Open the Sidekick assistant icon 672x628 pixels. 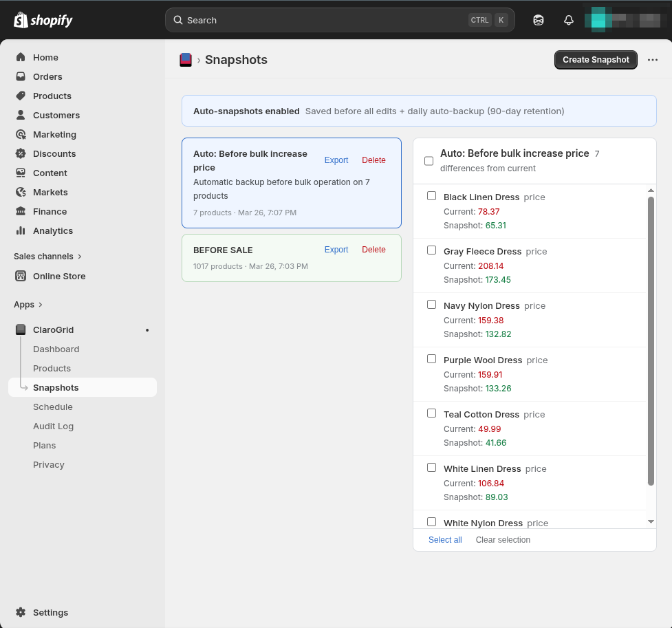[x=539, y=20]
